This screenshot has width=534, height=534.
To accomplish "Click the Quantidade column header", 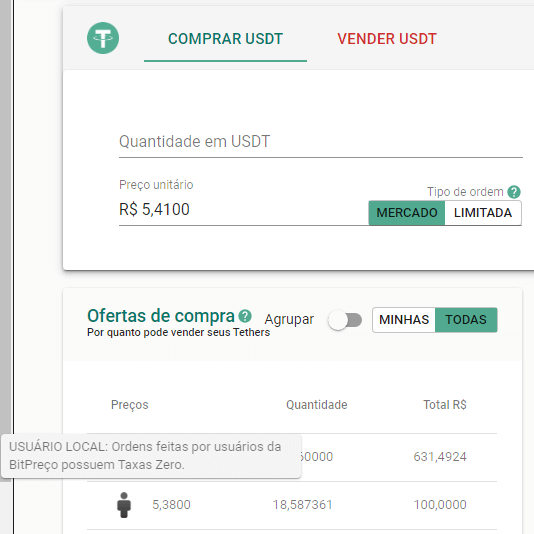I will (317, 405).
